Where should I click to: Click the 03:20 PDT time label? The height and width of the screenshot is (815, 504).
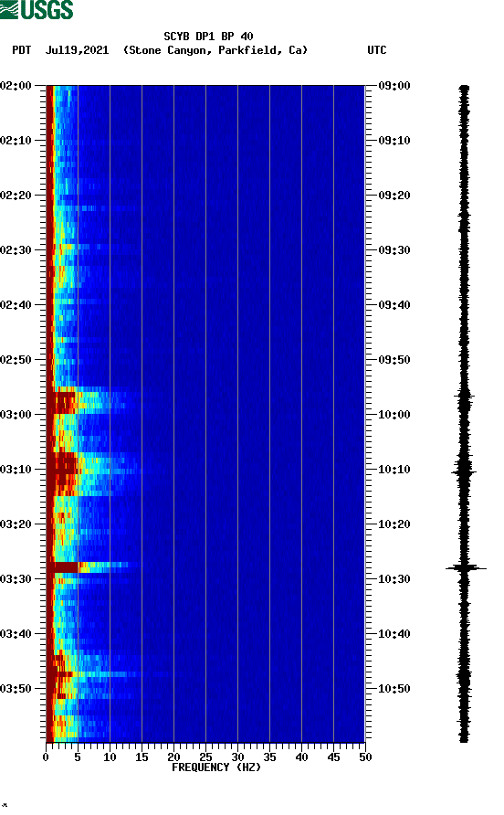[x=16, y=524]
